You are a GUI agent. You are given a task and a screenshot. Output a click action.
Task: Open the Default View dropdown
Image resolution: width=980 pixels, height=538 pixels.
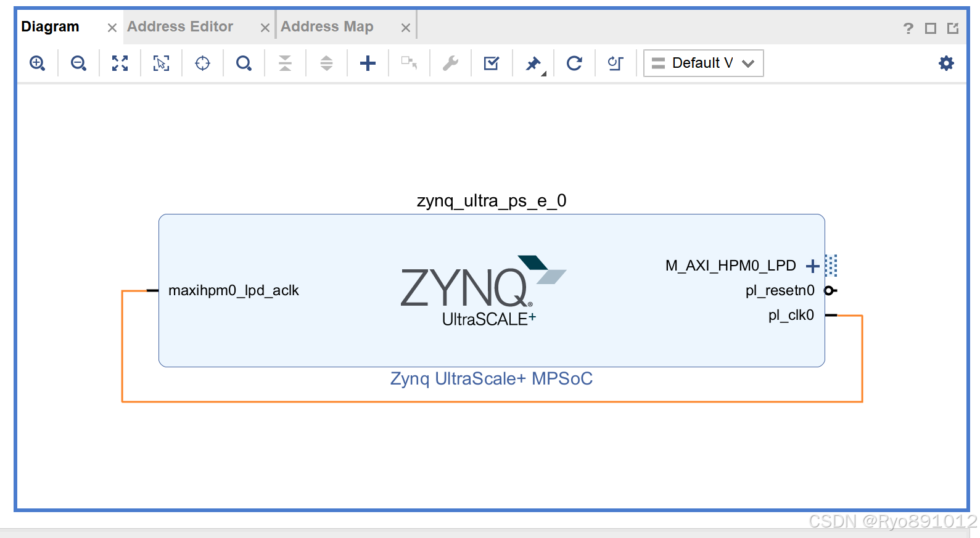[x=703, y=63]
